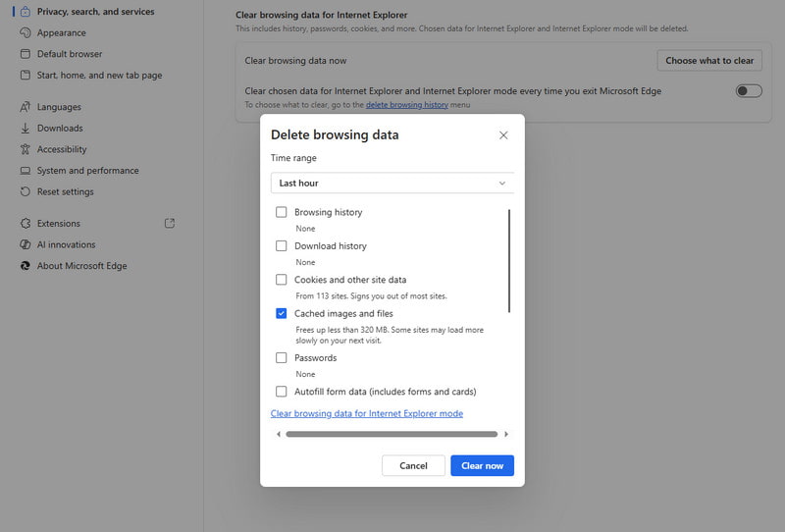
Task: Click the Microsoft Edge logo icon
Action: point(26,266)
